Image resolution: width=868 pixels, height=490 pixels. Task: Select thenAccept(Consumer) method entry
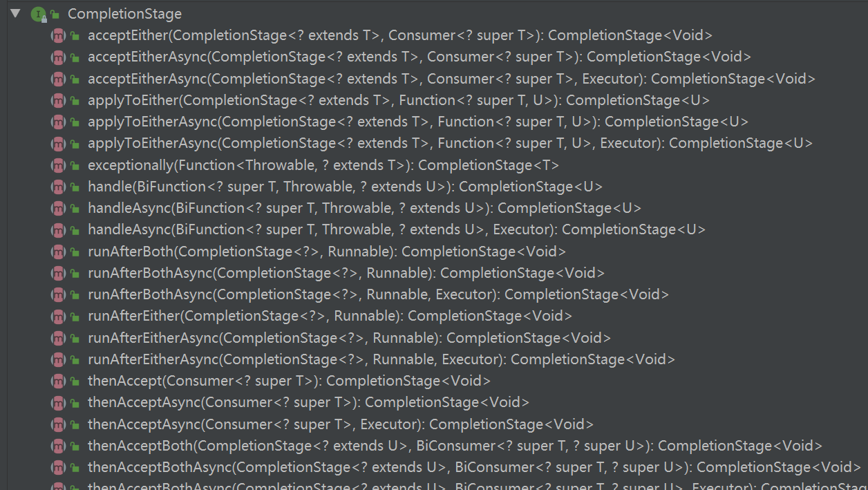point(290,381)
